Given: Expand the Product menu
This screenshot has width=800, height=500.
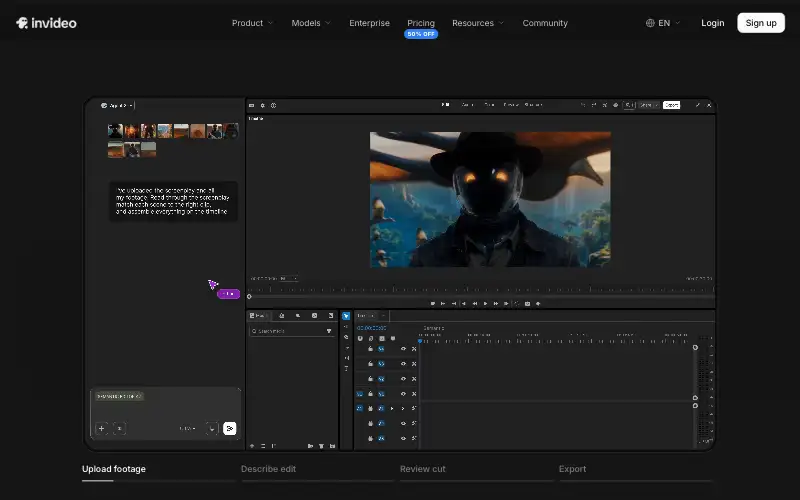Looking at the screenshot, I should [x=252, y=23].
